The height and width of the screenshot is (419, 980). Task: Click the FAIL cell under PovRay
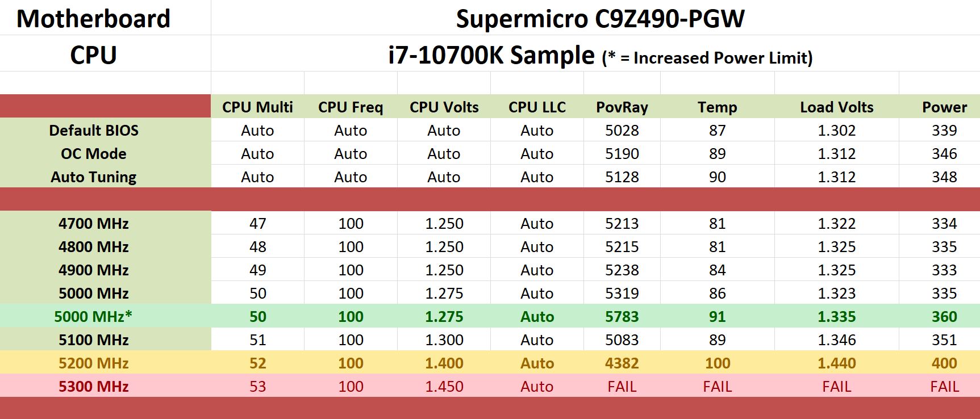coord(622,386)
